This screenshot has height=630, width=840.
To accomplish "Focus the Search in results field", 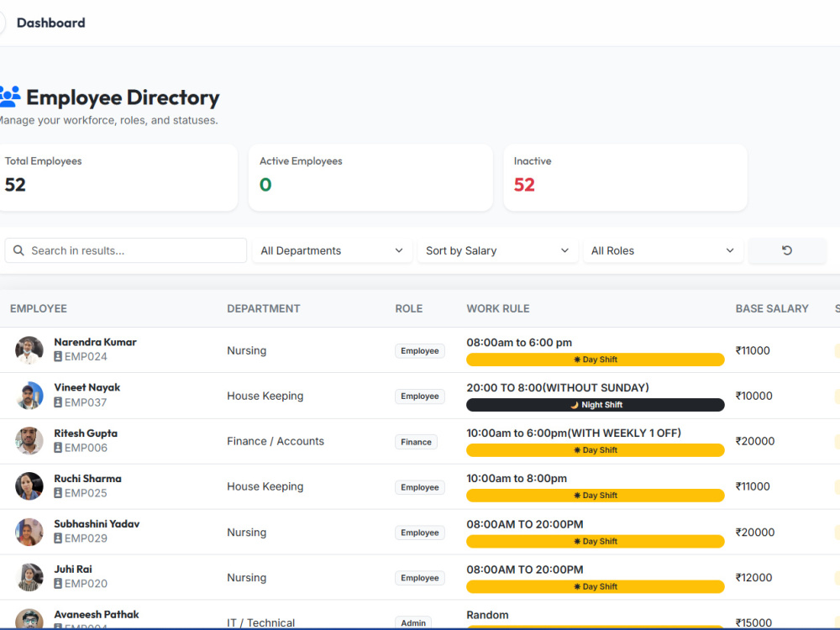I will (126, 250).
